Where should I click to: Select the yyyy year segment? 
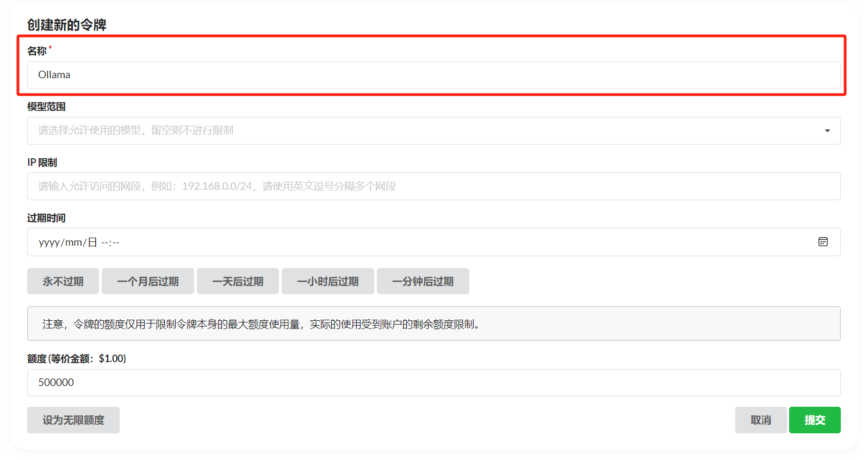(x=48, y=243)
